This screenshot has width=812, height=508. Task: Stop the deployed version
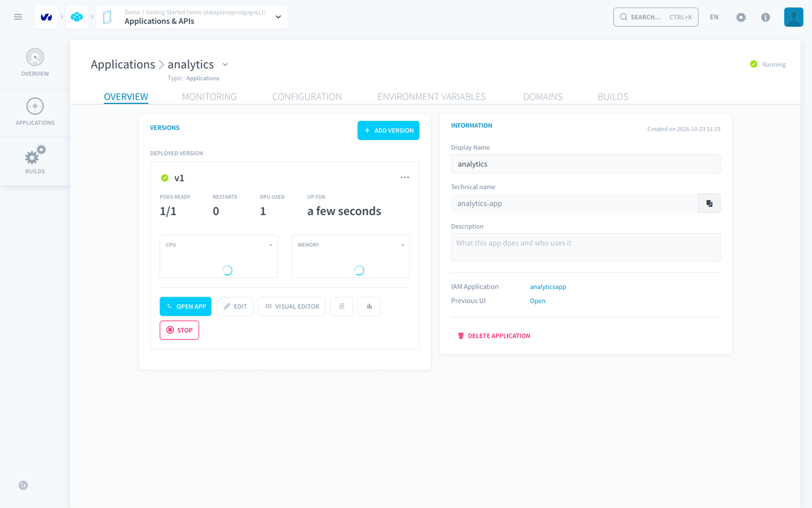pos(179,330)
